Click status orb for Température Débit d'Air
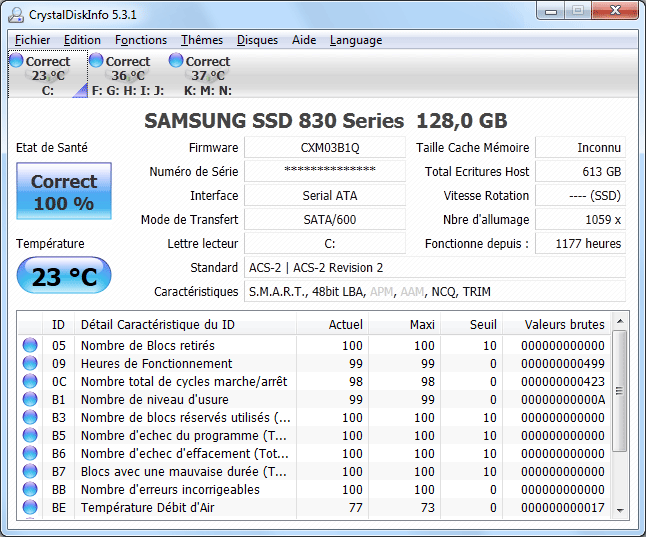This screenshot has height=537, width=646. click(x=30, y=507)
